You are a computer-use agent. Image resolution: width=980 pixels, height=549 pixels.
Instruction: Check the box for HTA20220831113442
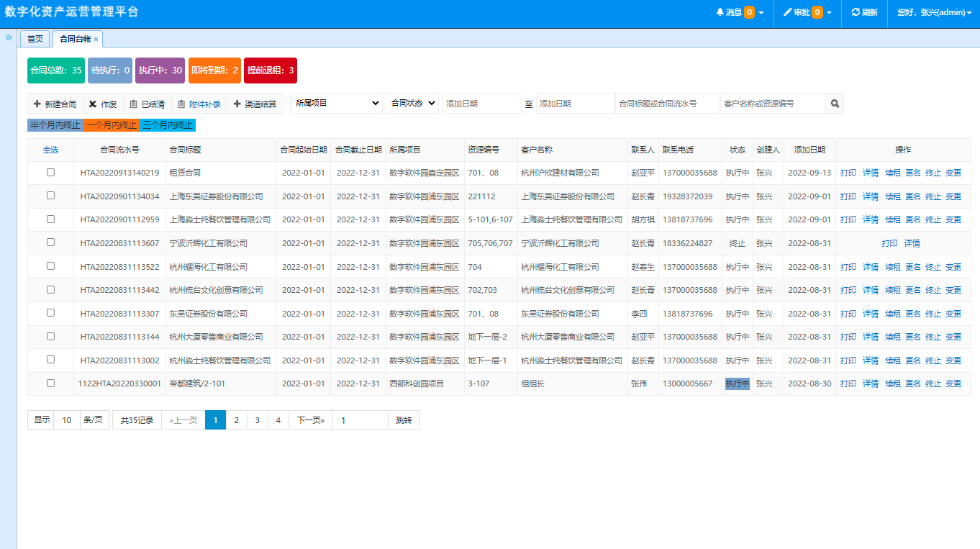click(50, 289)
